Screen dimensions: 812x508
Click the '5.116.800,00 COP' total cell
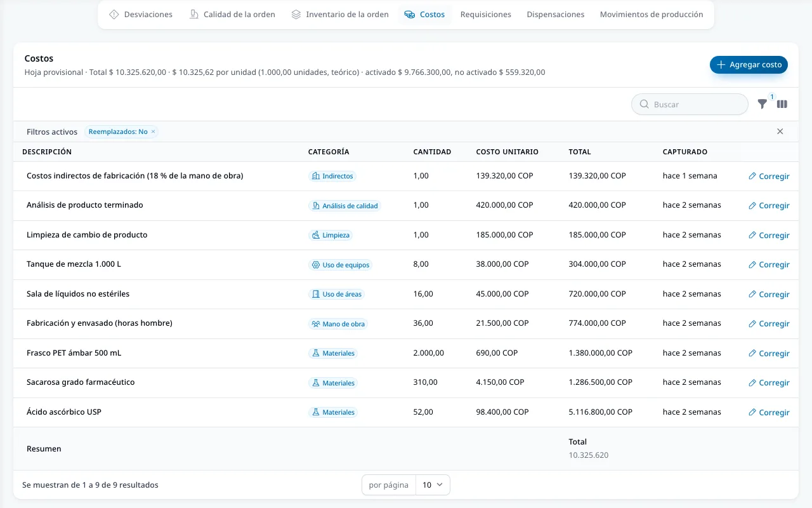coord(600,412)
